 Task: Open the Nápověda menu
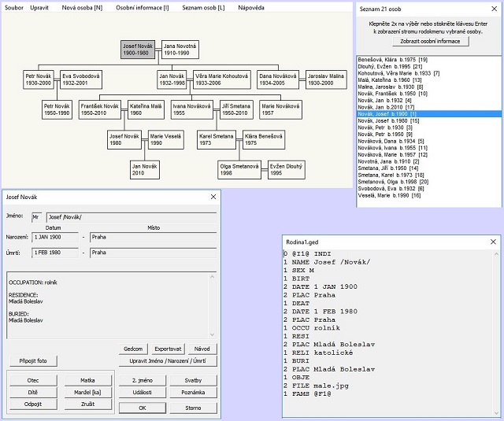(252, 6)
